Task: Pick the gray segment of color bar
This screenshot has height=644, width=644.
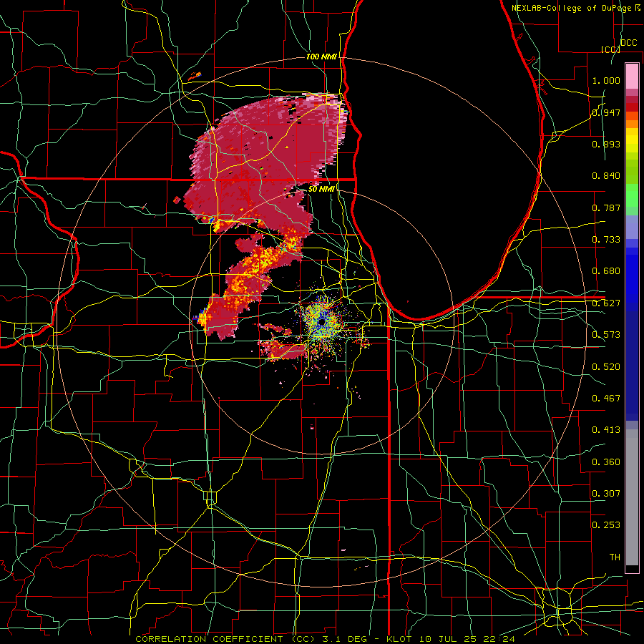Action: coord(632,497)
